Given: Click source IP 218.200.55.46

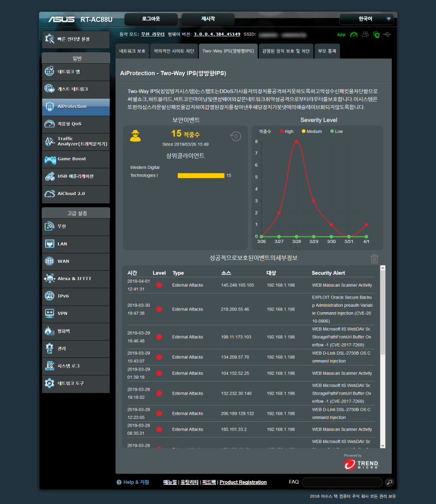Looking at the screenshot, I should click(235, 309).
